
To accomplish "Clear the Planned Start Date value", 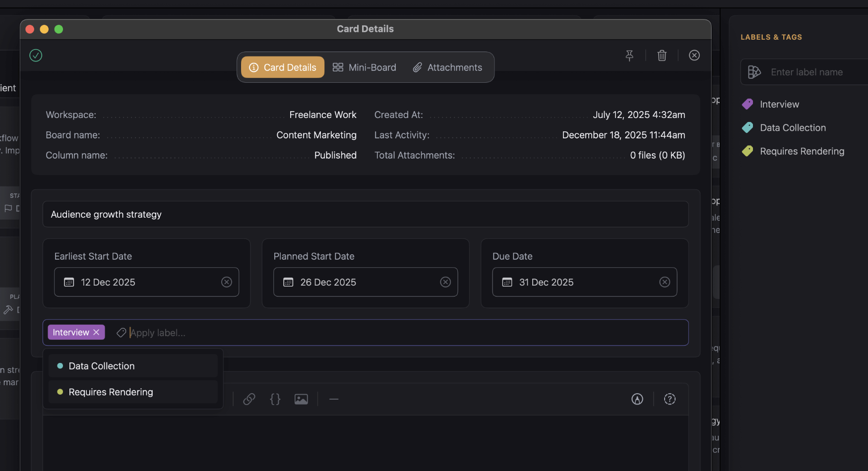I will tap(445, 282).
